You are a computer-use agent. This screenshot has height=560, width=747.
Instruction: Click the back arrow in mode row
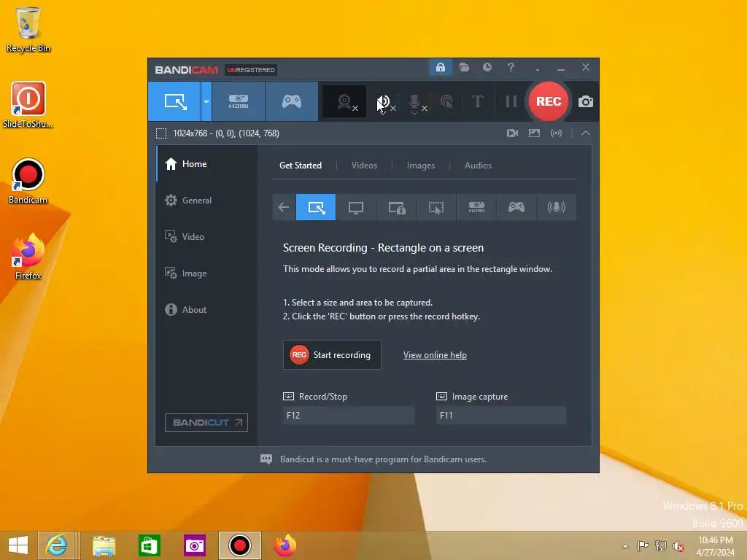[284, 207]
